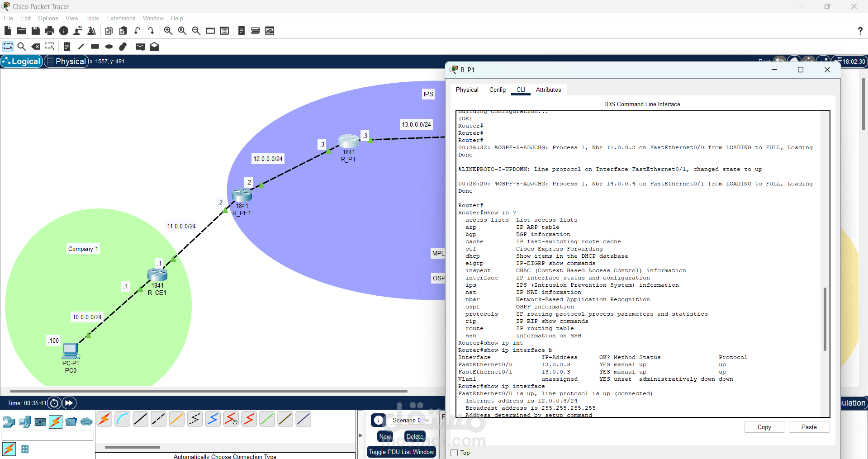Switch to Physical workspace view
Viewport: 868px width, 459px height.
point(66,62)
